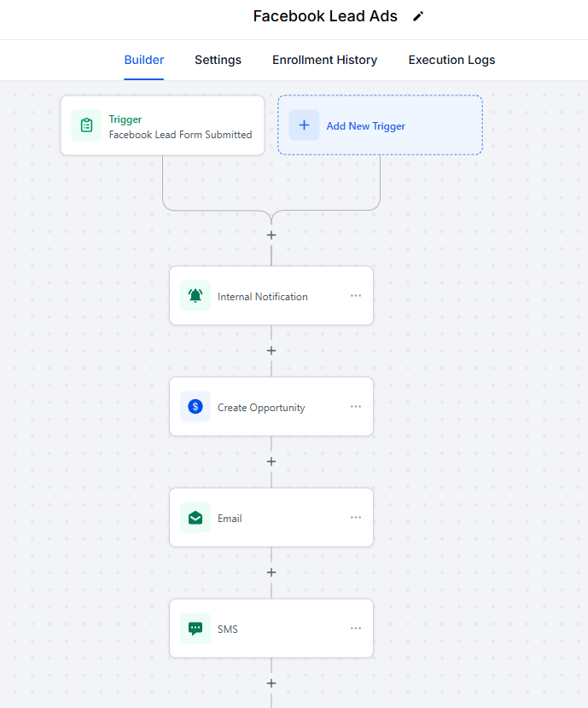Open the Enrollment History tab
The height and width of the screenshot is (708, 588).
point(324,61)
